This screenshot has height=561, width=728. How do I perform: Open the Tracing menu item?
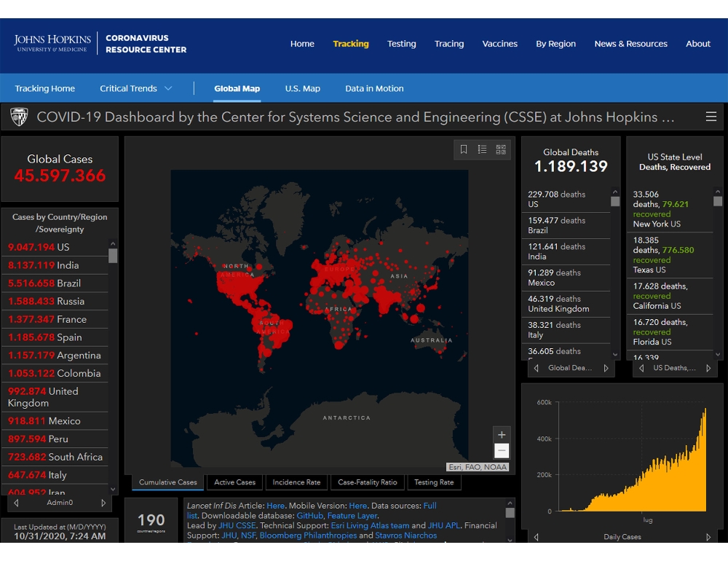pos(449,44)
